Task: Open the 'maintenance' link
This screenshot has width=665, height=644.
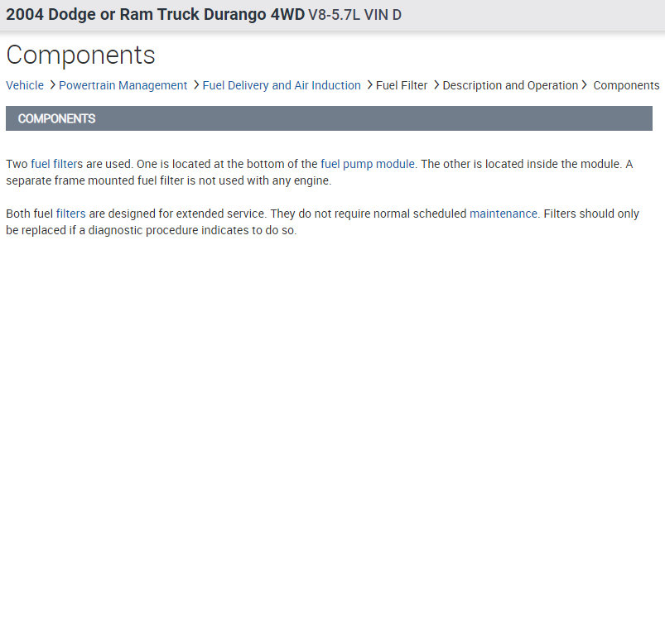Action: click(x=504, y=214)
